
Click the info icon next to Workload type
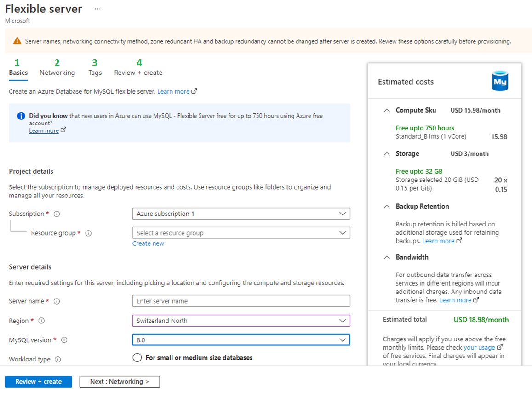(x=58, y=360)
